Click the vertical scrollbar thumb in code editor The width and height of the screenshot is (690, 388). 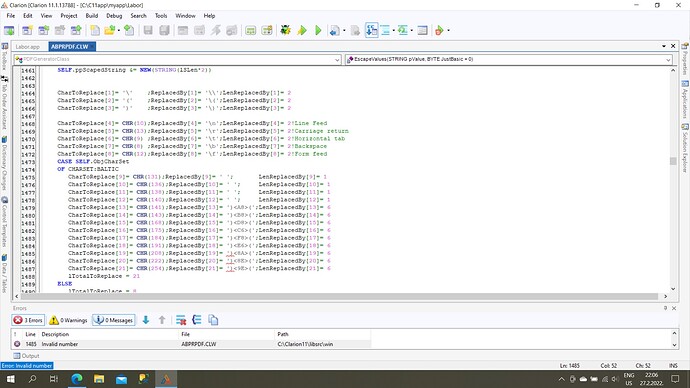[x=673, y=161]
